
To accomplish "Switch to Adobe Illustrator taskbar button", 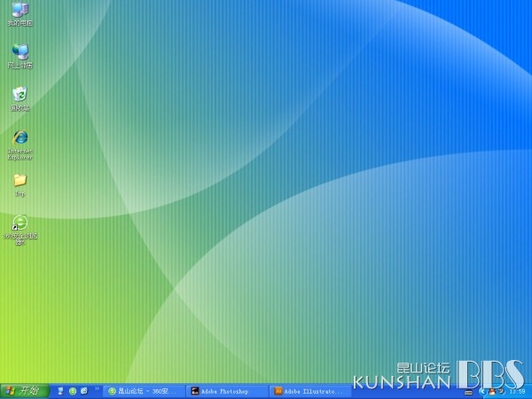I will 310,392.
